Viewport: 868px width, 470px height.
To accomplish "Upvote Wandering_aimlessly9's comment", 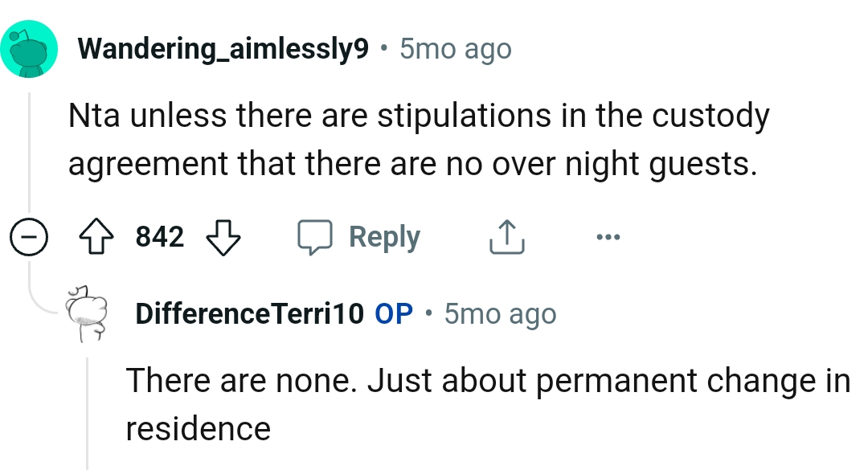I will 97,235.
